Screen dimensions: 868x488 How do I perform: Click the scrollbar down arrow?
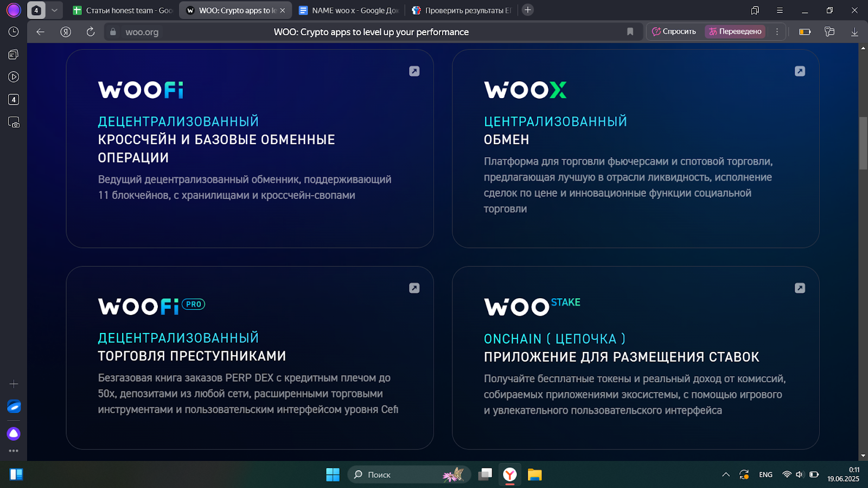863,456
